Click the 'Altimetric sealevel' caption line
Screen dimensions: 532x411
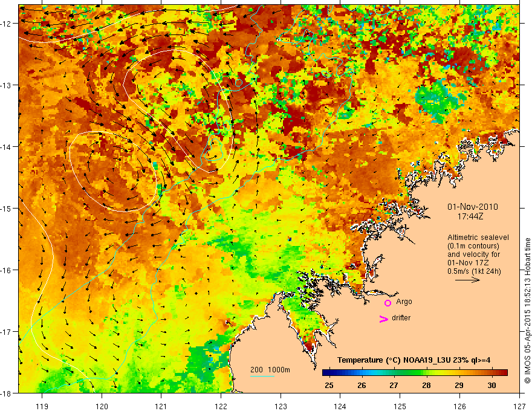[478, 238]
